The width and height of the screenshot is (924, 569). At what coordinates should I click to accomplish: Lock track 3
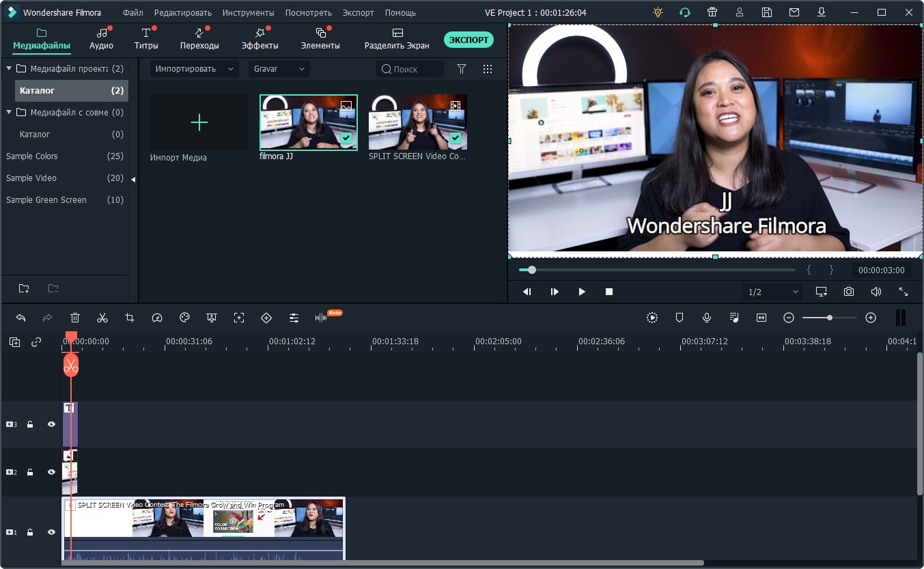pyautogui.click(x=30, y=424)
